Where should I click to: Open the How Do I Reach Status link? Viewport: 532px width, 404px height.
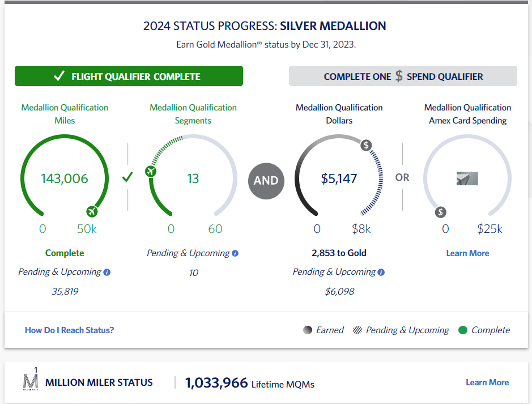click(69, 330)
